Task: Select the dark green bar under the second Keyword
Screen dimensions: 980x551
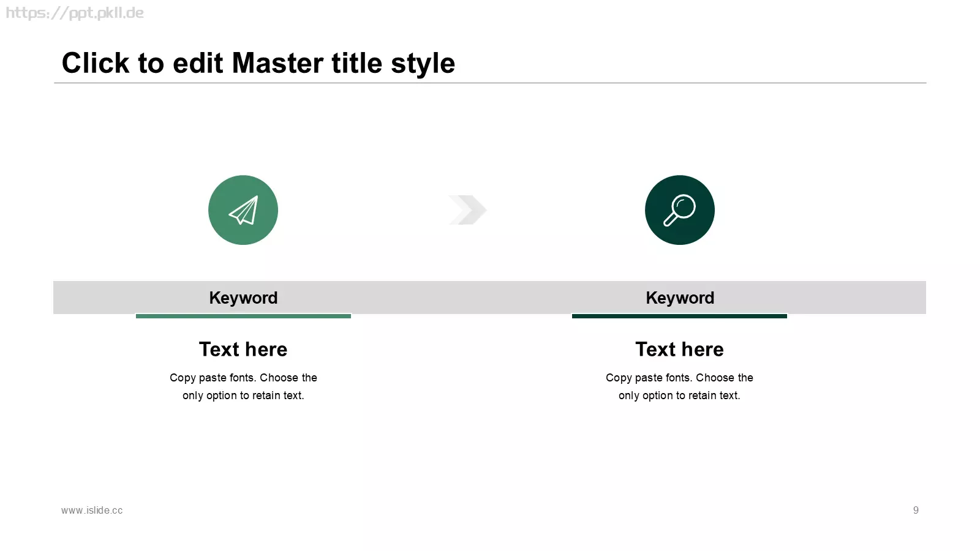Action: click(679, 316)
